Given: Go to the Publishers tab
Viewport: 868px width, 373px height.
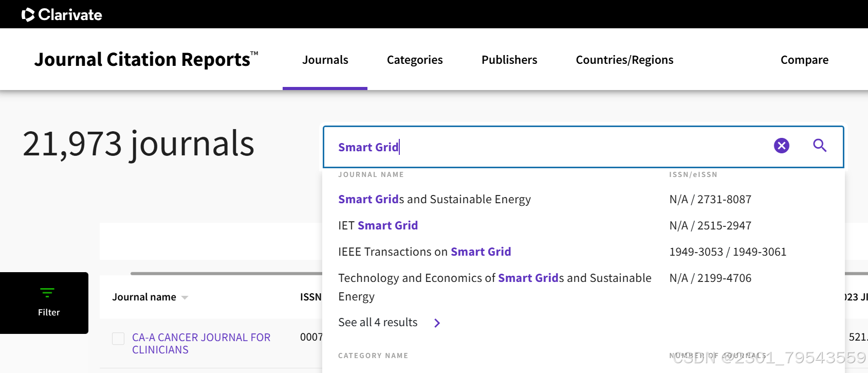Looking at the screenshot, I should click(x=509, y=60).
